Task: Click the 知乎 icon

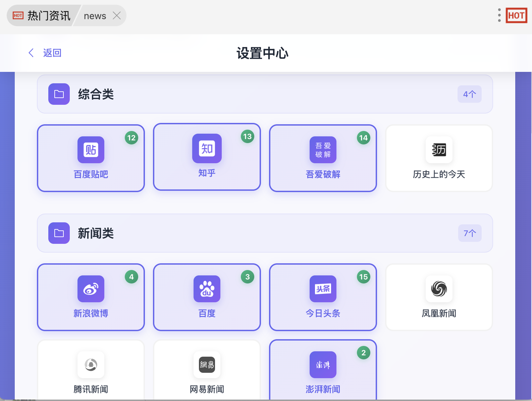Action: 207,148
